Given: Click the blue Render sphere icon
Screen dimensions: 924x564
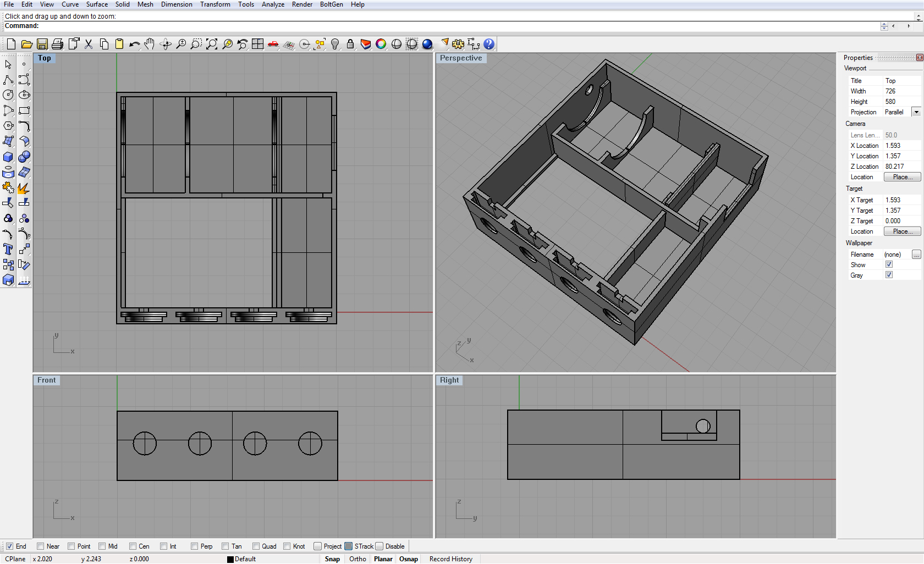Looking at the screenshot, I should [427, 45].
